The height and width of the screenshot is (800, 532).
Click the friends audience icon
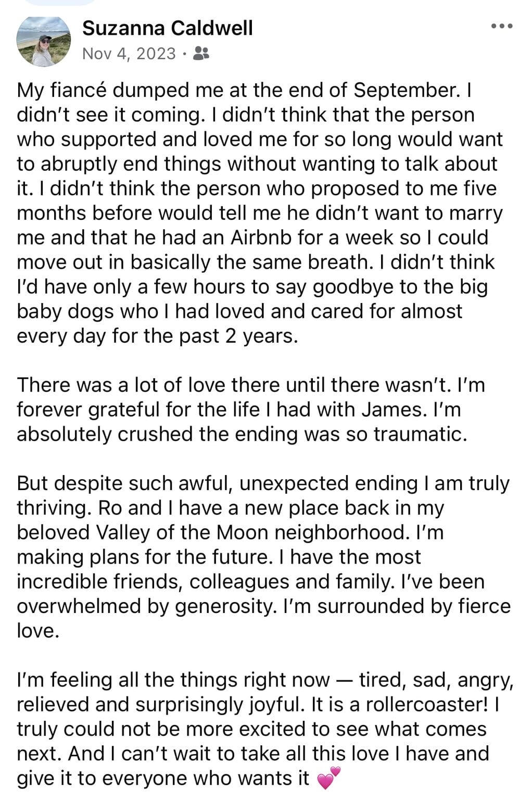pyautogui.click(x=200, y=53)
